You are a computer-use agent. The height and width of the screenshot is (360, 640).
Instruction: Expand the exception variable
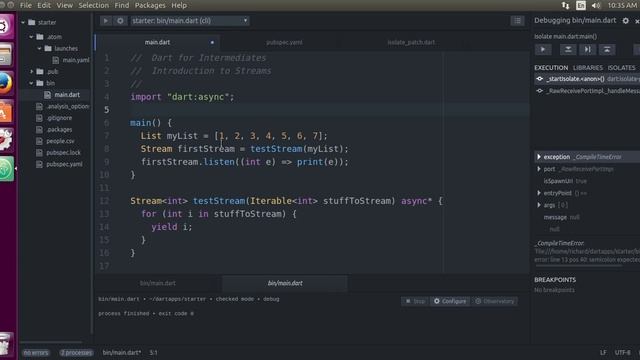click(x=539, y=157)
